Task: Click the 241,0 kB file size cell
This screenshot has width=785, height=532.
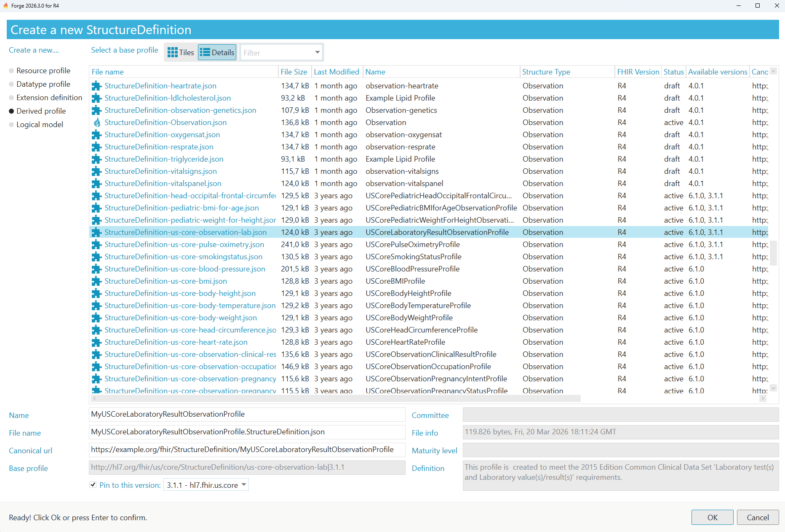Action: [x=295, y=245]
